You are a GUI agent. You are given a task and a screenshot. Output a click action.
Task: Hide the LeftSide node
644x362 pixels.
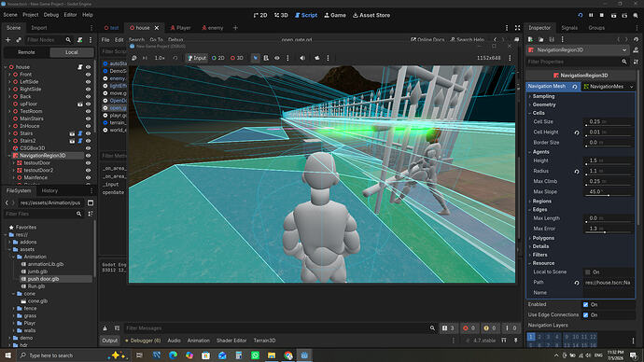tap(88, 82)
